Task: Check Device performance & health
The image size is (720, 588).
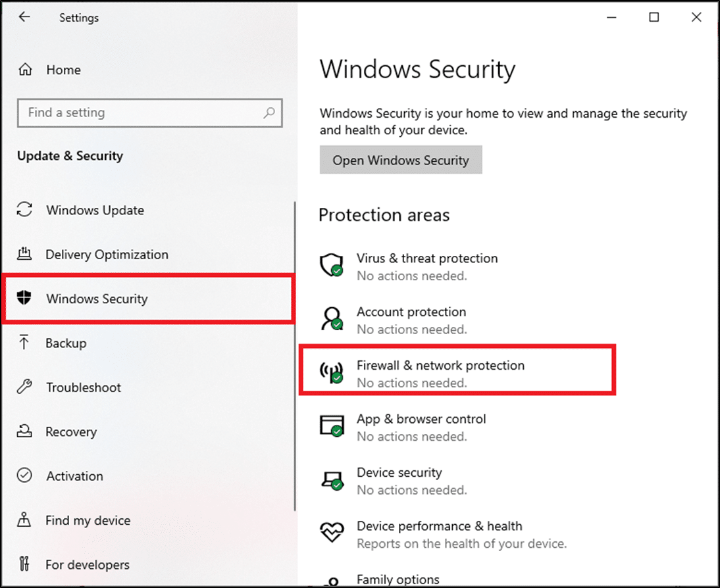Action: pos(439,526)
